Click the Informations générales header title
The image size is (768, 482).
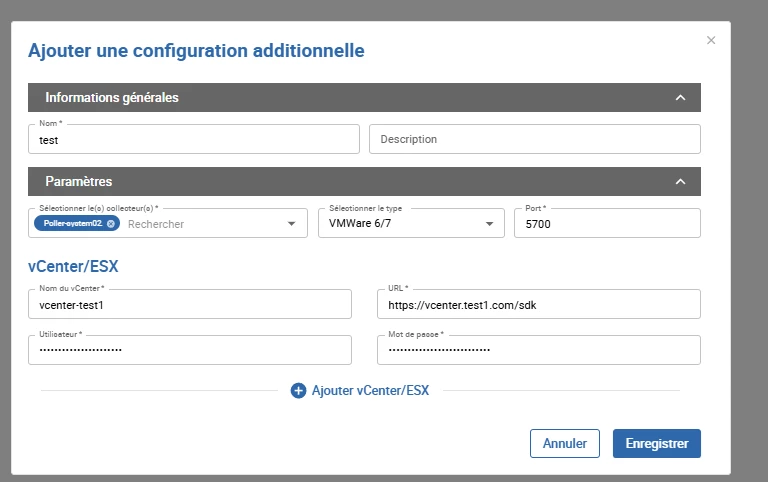point(112,98)
